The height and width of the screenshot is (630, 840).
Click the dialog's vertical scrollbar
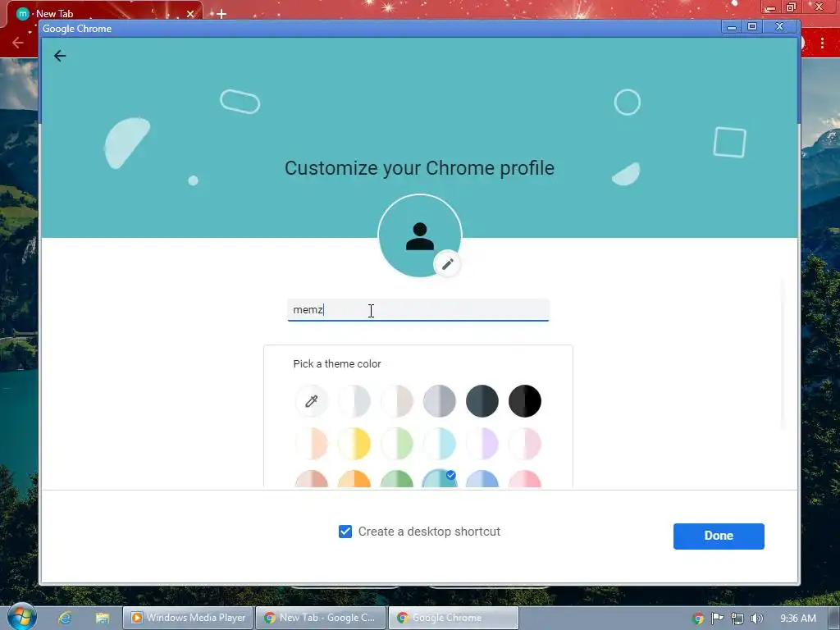tap(783, 354)
